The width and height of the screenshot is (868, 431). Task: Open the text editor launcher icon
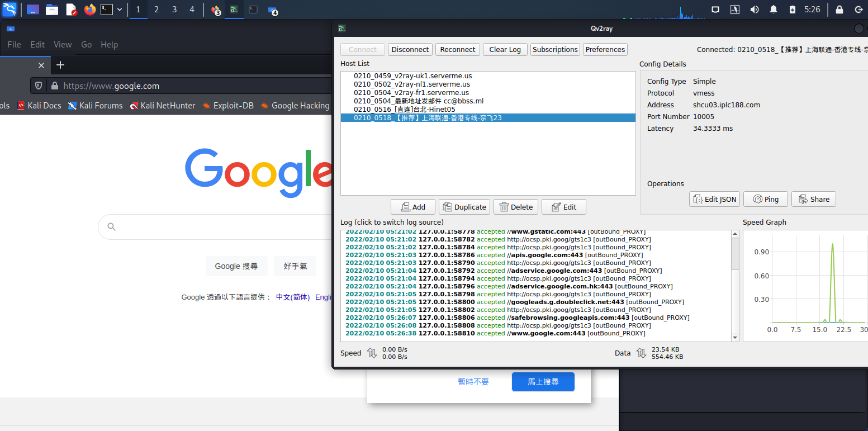[71, 10]
